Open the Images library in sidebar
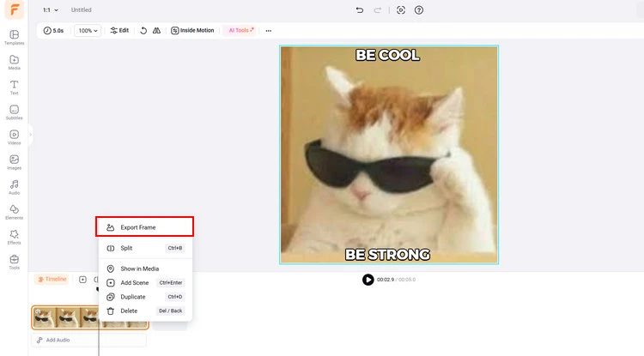The width and height of the screenshot is (644, 356). pos(14,162)
